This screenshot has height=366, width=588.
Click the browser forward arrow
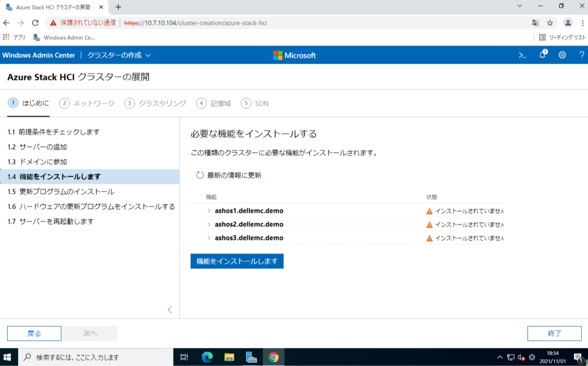(x=21, y=23)
